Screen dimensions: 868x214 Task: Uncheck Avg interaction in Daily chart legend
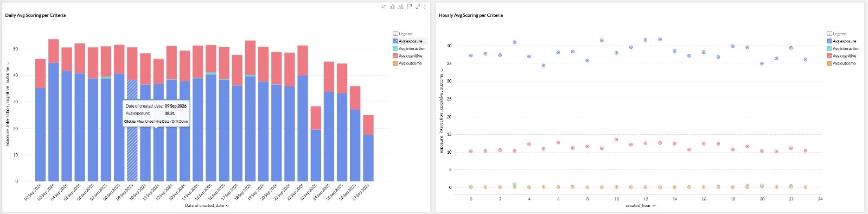click(x=395, y=48)
